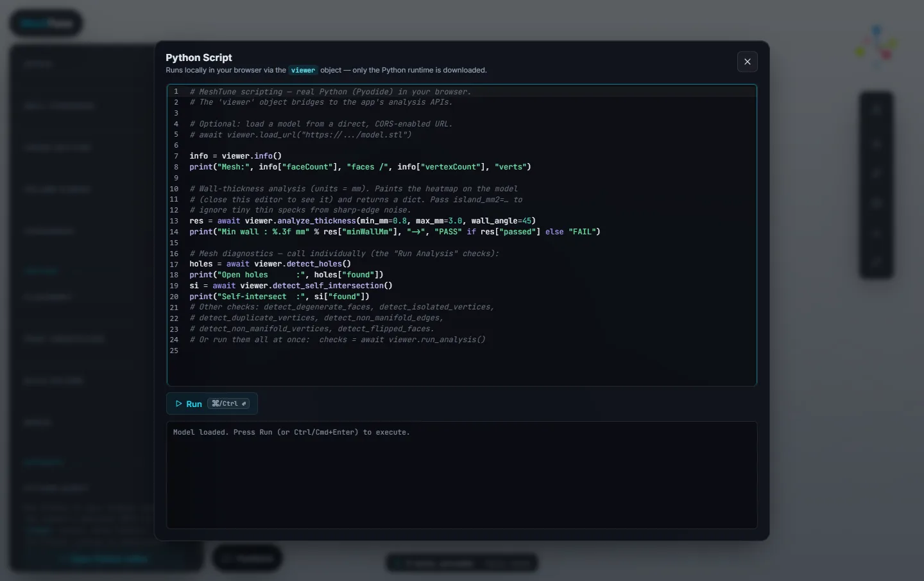
Task: Click the "si = await viewer.detect_self_intersection()" line
Action: point(291,286)
